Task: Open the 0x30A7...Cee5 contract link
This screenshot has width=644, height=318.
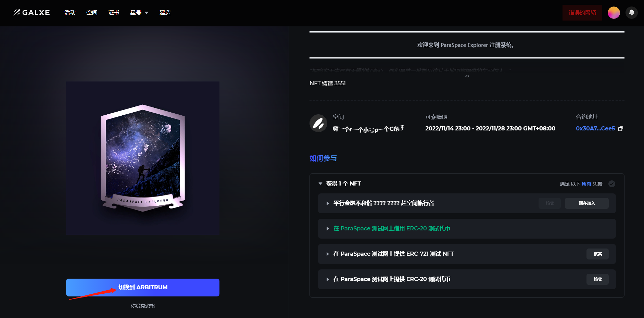Action: tap(595, 129)
